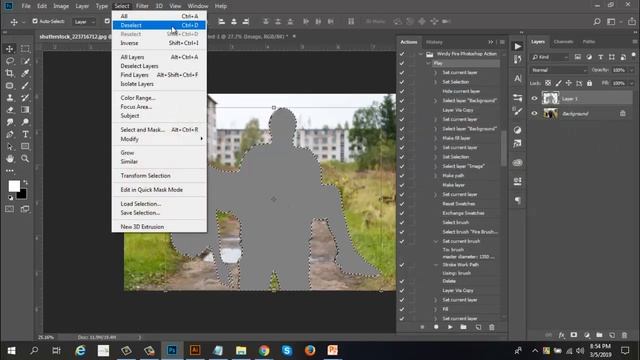Click the background color swatch
This screenshot has width=640, height=360.
22,195
